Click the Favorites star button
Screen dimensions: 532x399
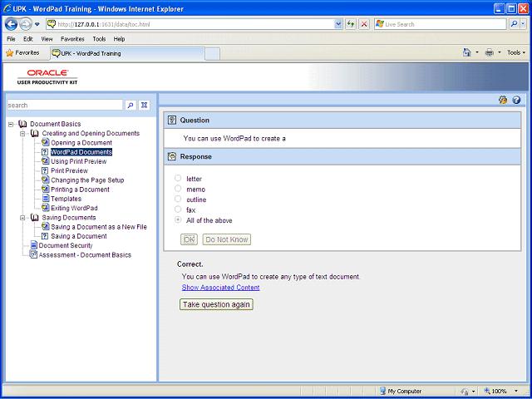tap(22, 53)
